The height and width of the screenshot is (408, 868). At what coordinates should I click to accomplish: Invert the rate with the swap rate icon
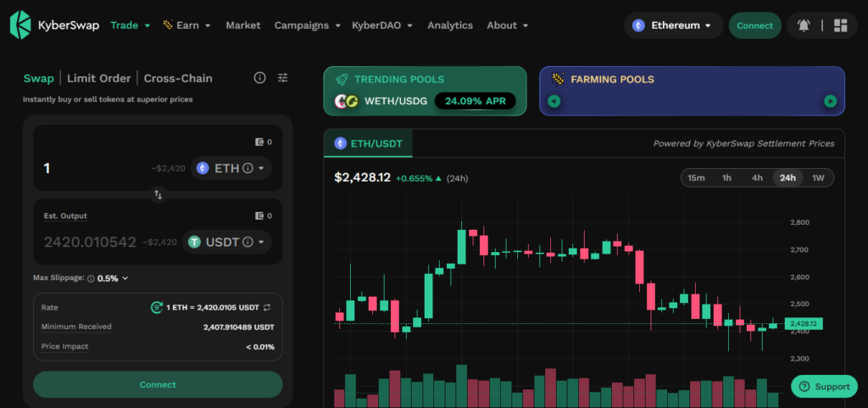tap(267, 307)
